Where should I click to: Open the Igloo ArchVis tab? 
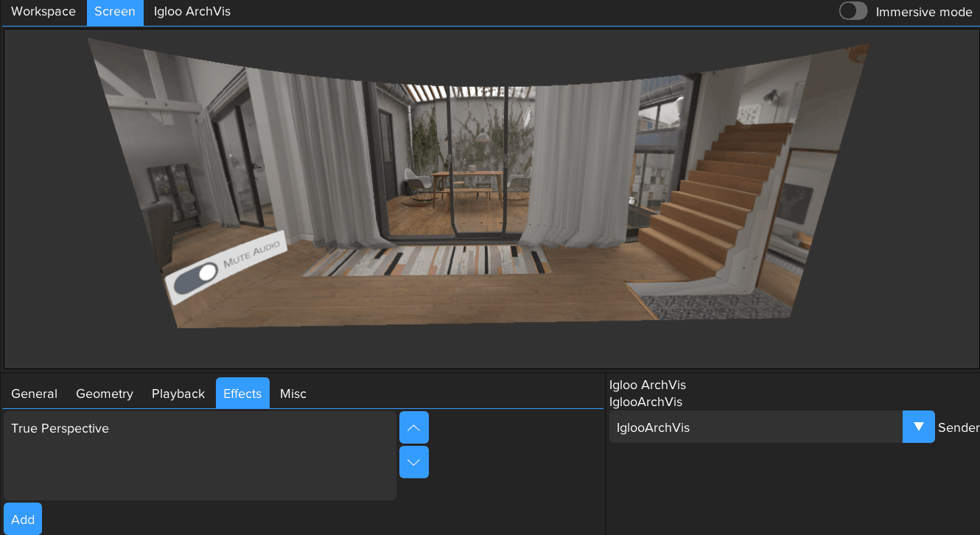tap(192, 11)
